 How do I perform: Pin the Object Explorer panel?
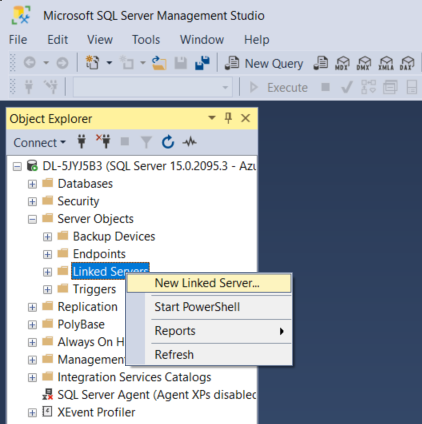point(228,118)
